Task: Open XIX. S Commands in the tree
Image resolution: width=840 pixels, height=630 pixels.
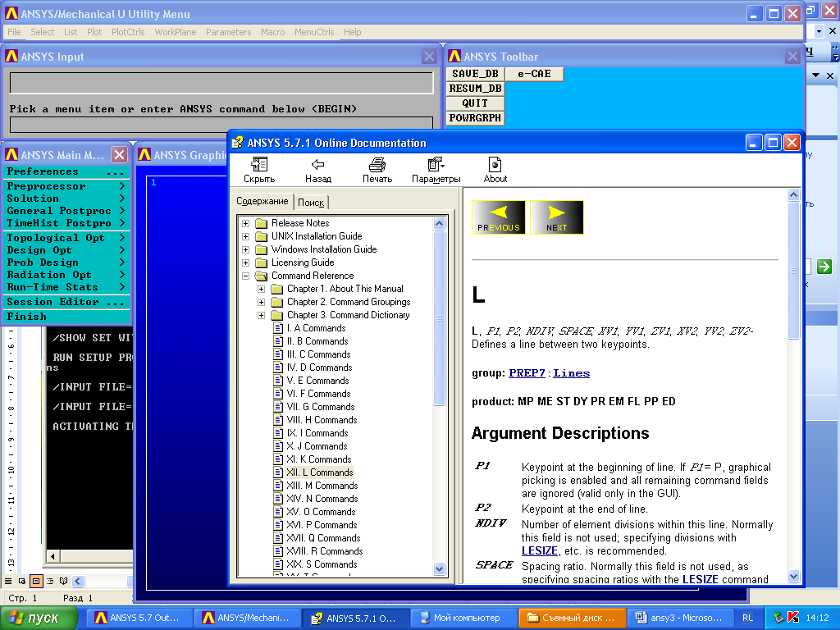Action: click(322, 564)
